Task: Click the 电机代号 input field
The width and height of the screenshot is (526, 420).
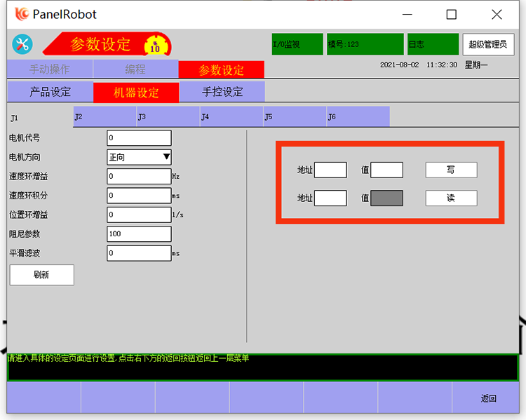Action: (139, 138)
